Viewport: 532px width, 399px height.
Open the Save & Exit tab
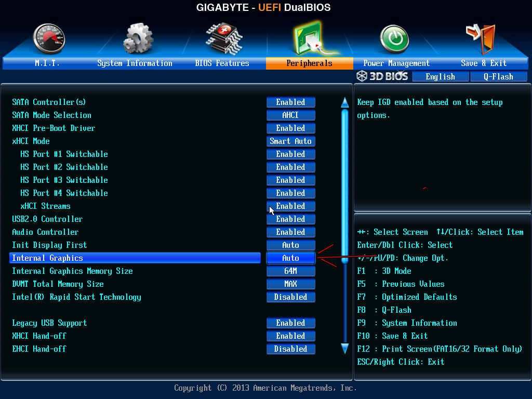click(484, 63)
